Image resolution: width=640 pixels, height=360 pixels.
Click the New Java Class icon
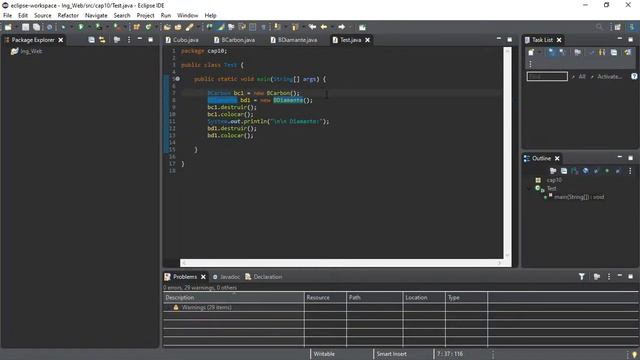[x=148, y=27]
